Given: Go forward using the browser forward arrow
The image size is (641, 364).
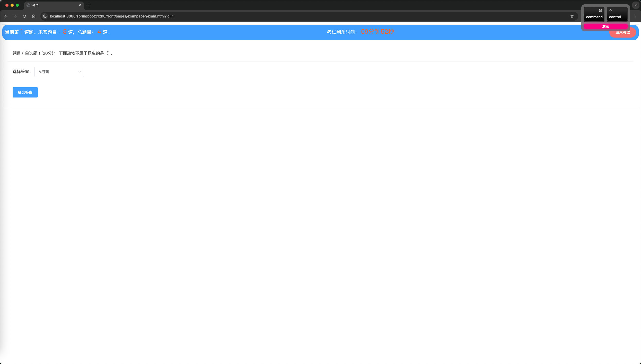Looking at the screenshot, I should [15, 16].
